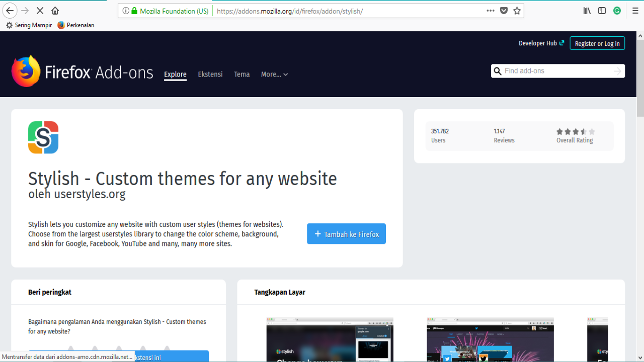
Task: Open the page actions three-dot menu
Action: coord(491,11)
